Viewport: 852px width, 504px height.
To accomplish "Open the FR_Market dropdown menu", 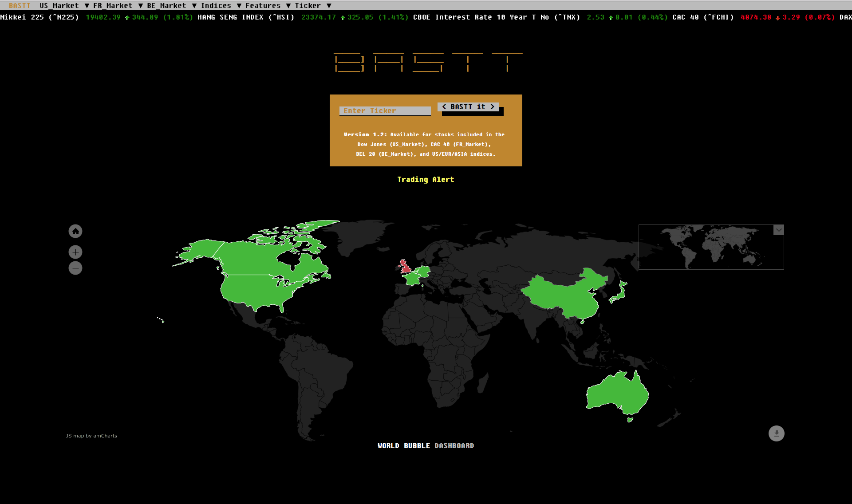I will (118, 6).
